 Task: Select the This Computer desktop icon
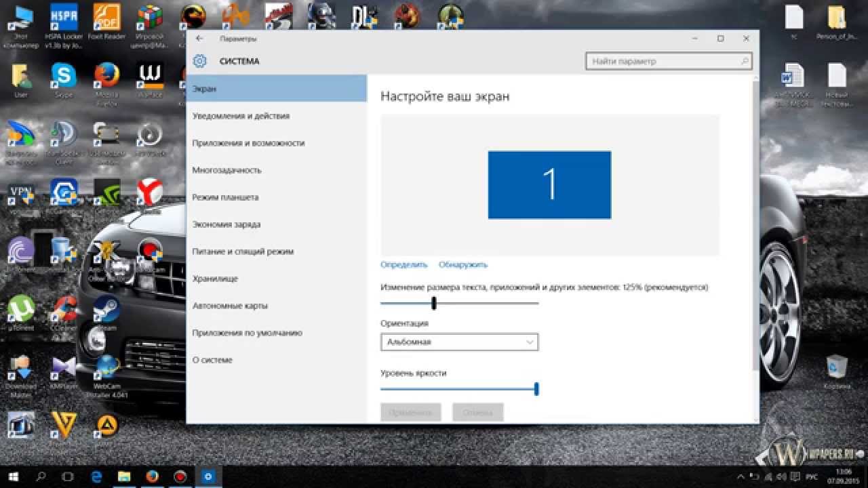[x=21, y=26]
